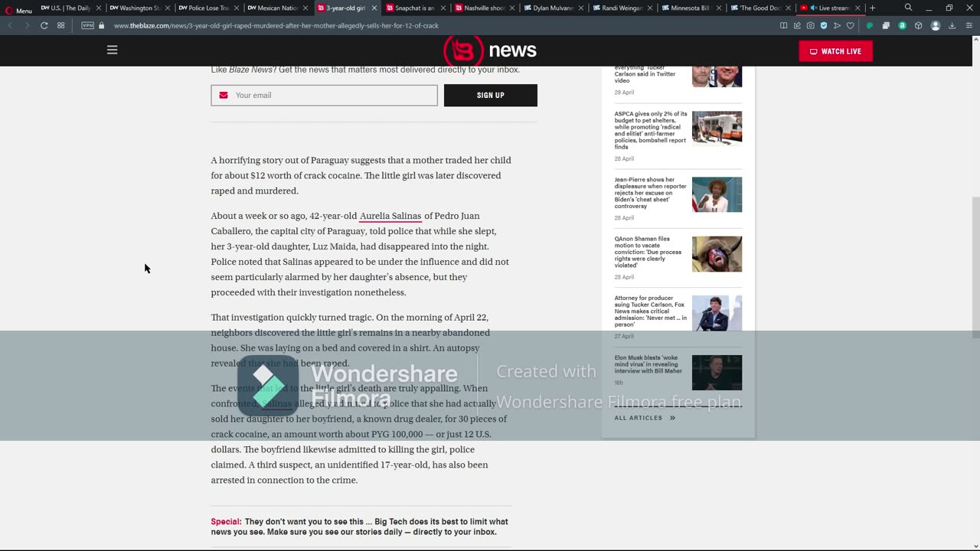Click the page vertical scrollbar thumb
The width and height of the screenshot is (980, 551).
975,267
